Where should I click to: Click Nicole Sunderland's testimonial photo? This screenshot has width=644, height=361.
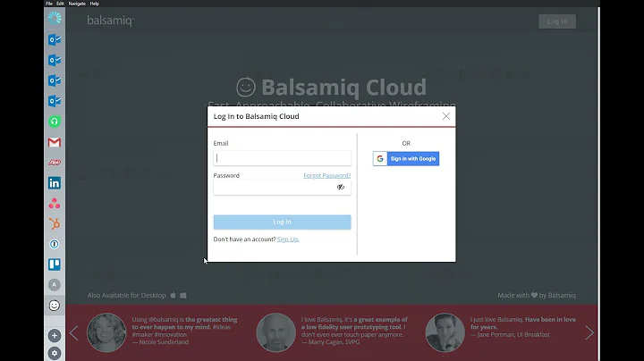pos(106,332)
